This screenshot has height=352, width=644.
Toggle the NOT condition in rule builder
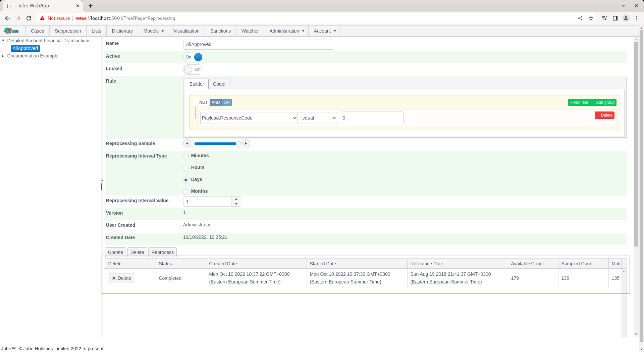[x=203, y=102]
